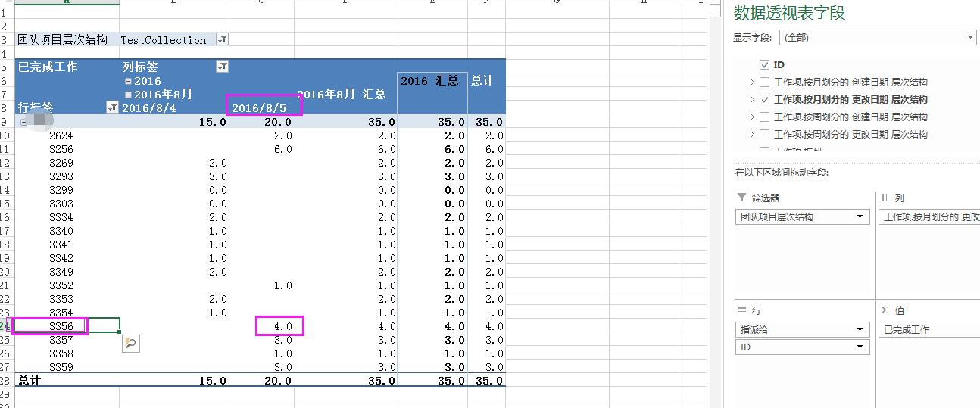Check 工作项.按月划分的 创建日期 checkbox
980x408 pixels.
(x=764, y=83)
